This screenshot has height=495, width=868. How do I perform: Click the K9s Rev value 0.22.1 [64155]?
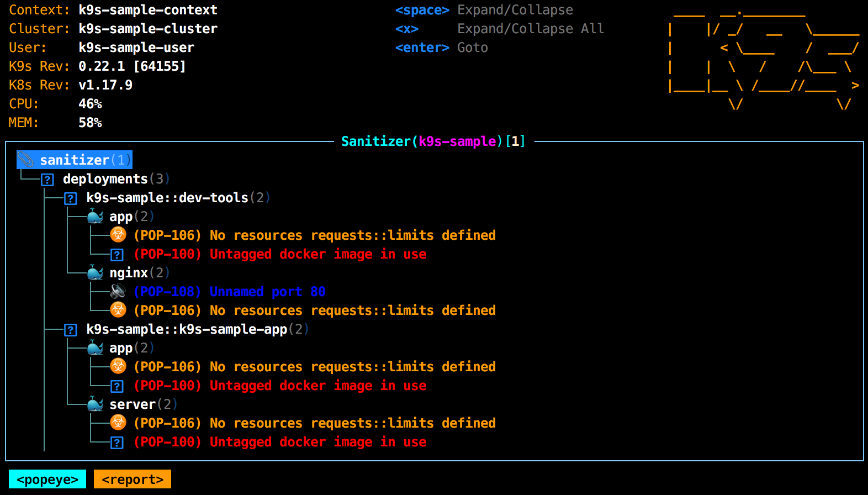[x=133, y=66]
